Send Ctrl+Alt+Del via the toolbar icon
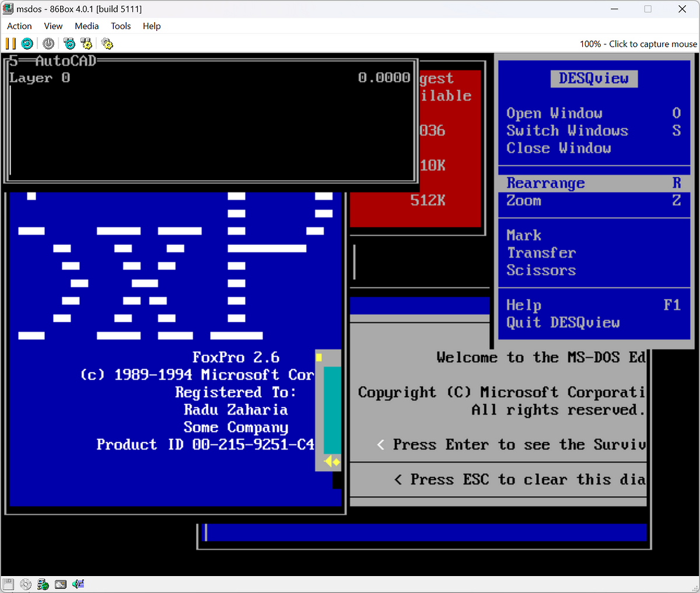Screen dimensions: 700x593 (x=69, y=44)
